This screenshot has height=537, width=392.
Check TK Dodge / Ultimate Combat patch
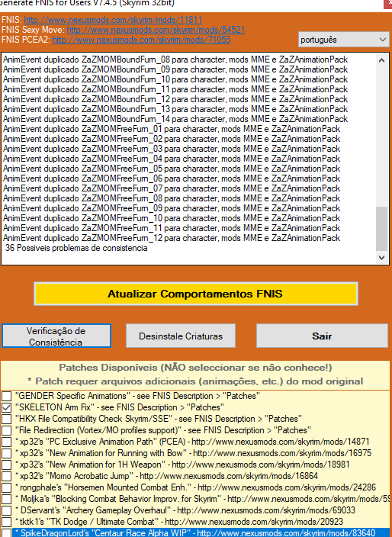[x=7, y=522]
